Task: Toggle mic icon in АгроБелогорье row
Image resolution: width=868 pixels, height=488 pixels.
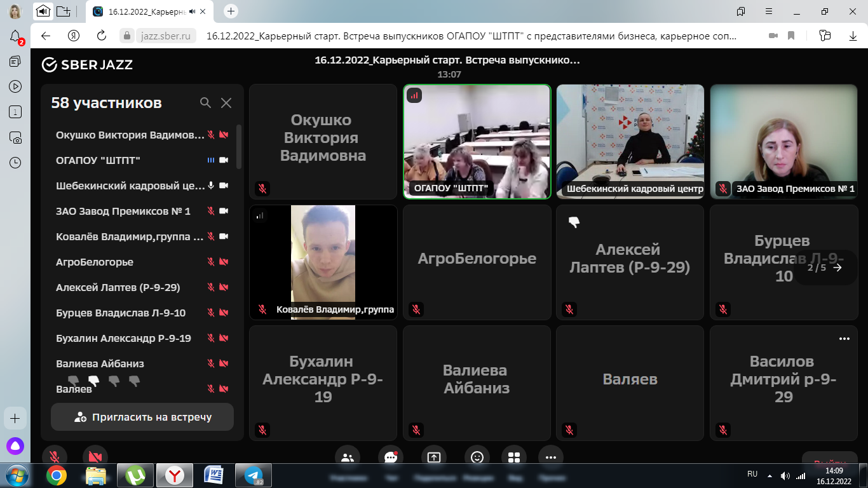Action: 211,262
